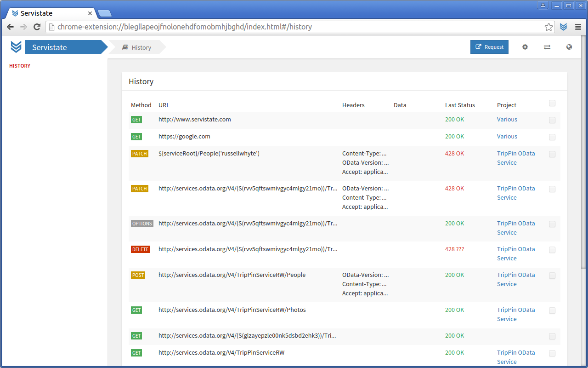Click the browser forward arrow
The image size is (588, 368).
pyautogui.click(x=24, y=27)
